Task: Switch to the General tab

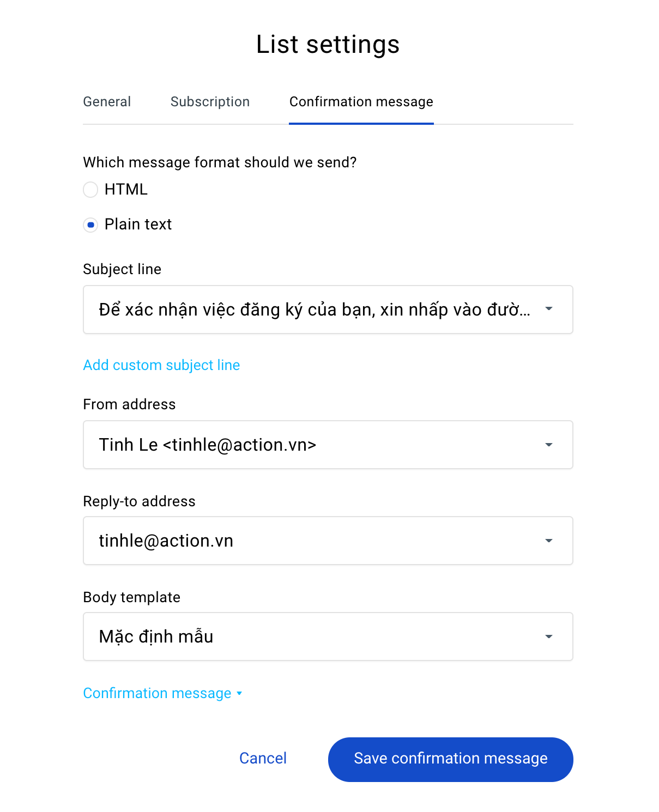Action: (107, 102)
